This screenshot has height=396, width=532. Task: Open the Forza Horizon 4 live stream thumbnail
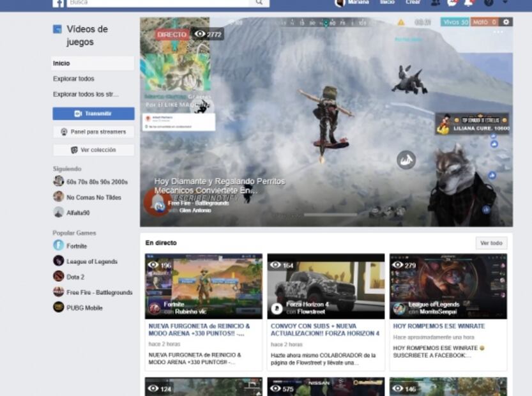pyautogui.click(x=326, y=286)
